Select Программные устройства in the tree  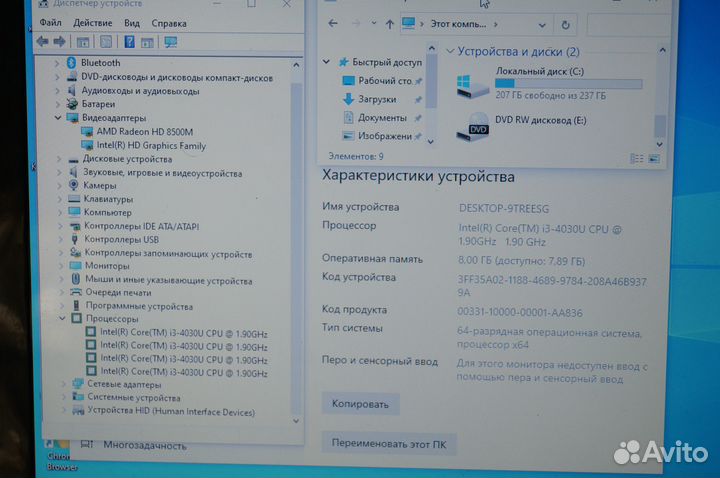(139, 306)
